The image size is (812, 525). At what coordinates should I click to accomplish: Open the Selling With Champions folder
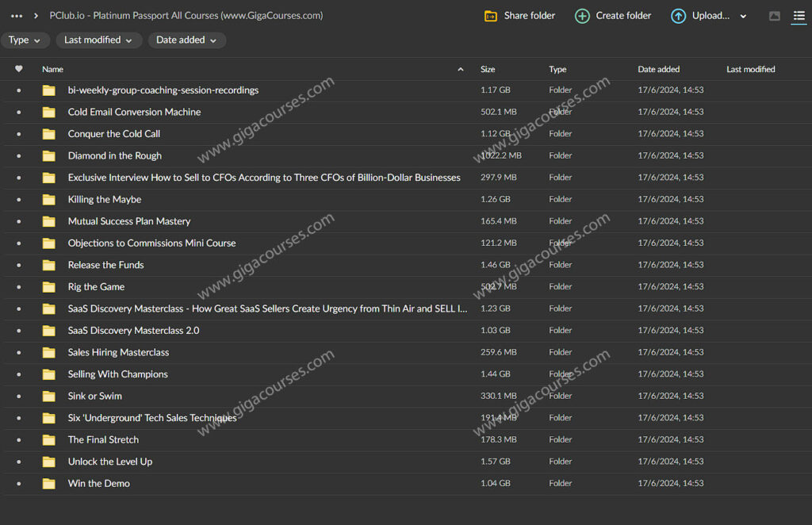pos(117,374)
